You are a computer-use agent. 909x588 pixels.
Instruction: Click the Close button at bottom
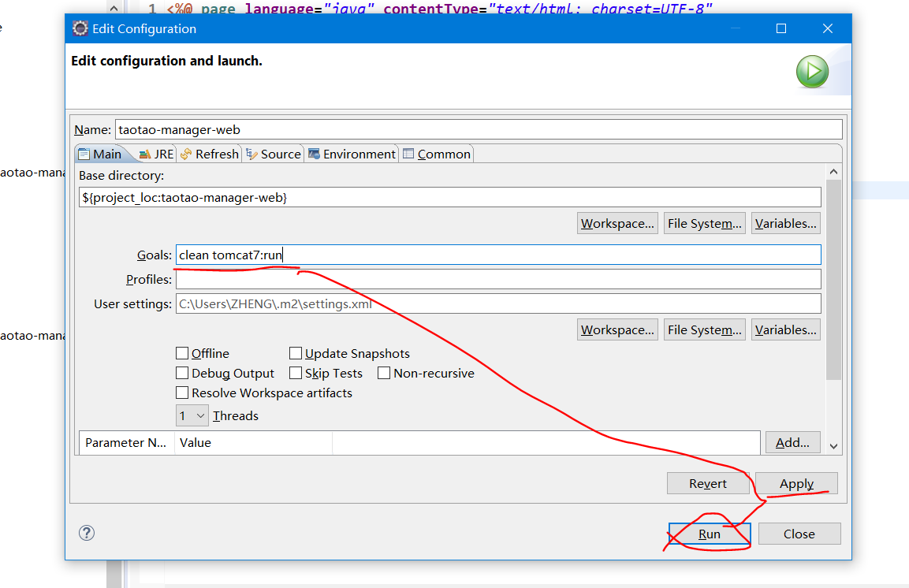click(799, 534)
